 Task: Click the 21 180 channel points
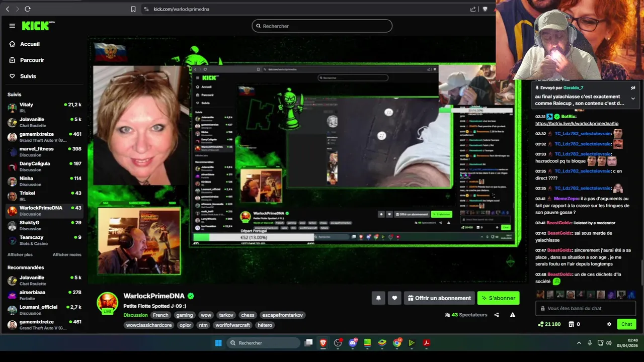549,324
